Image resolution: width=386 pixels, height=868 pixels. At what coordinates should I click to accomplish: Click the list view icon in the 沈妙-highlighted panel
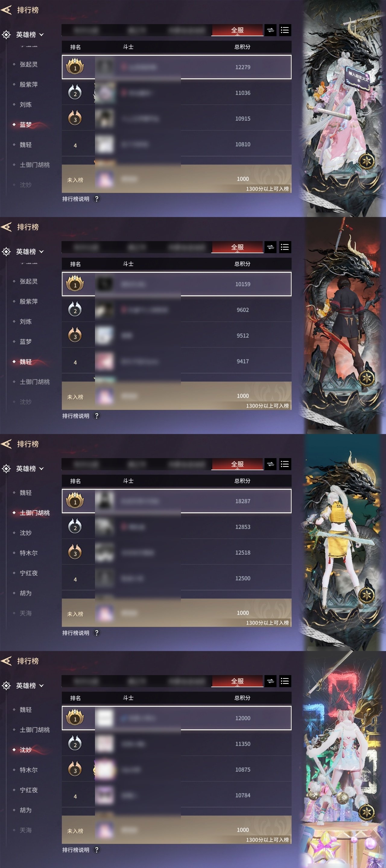click(x=285, y=681)
